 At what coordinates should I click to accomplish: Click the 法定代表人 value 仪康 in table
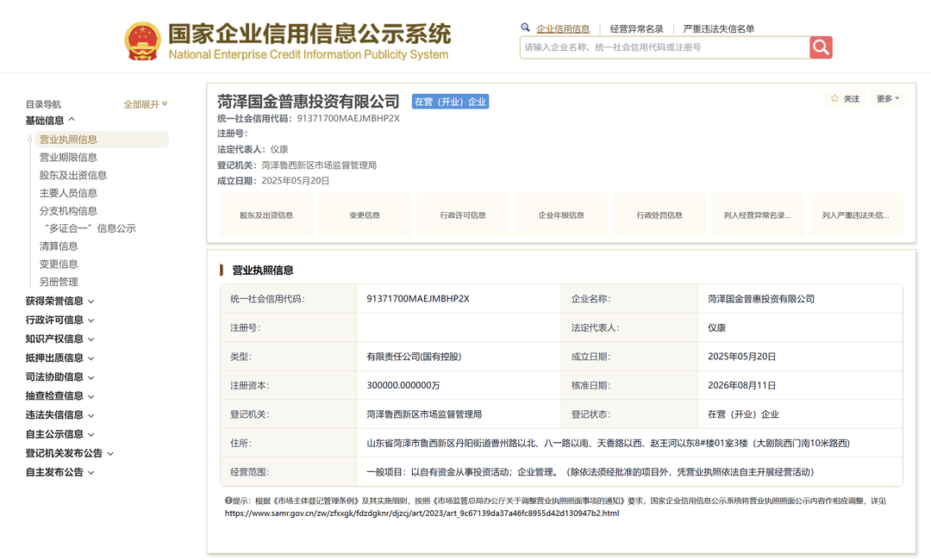pyautogui.click(x=716, y=327)
